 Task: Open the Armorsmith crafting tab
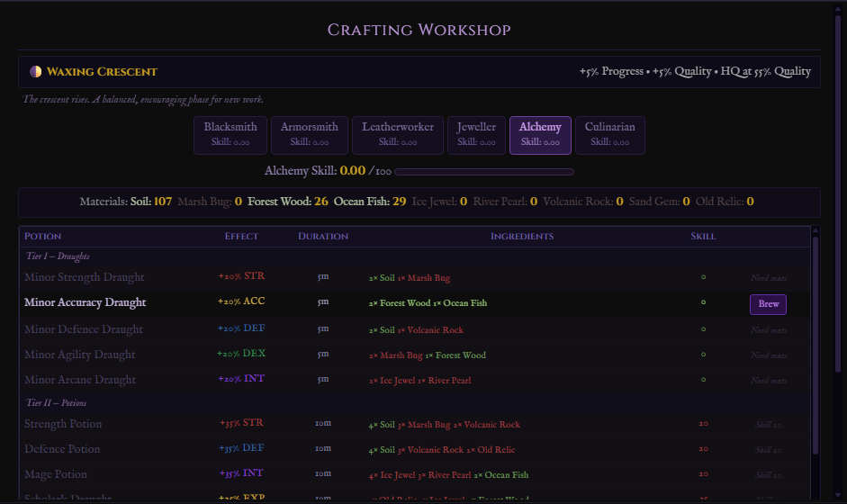309,135
